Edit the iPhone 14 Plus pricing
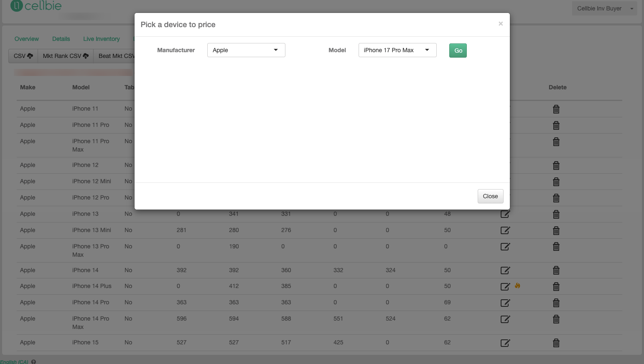This screenshot has width=644, height=364. point(505,286)
